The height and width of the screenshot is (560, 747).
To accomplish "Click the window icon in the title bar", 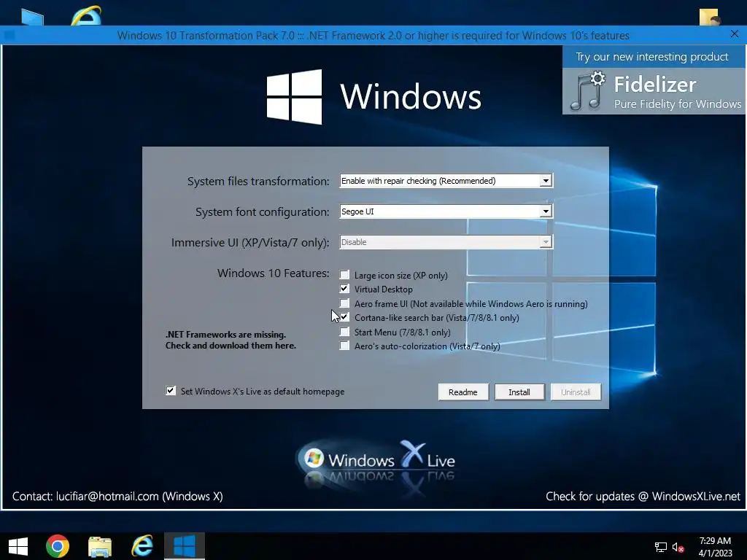I will 9,35.
